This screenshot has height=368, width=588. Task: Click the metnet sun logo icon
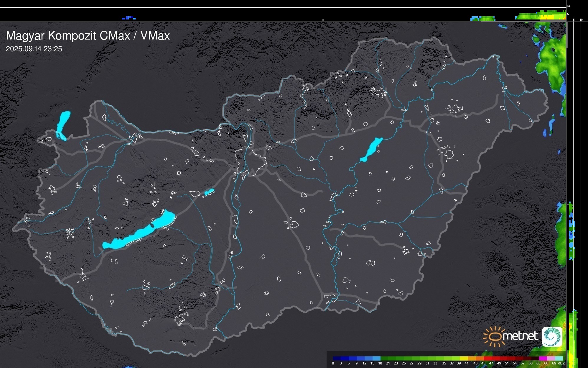(x=494, y=336)
